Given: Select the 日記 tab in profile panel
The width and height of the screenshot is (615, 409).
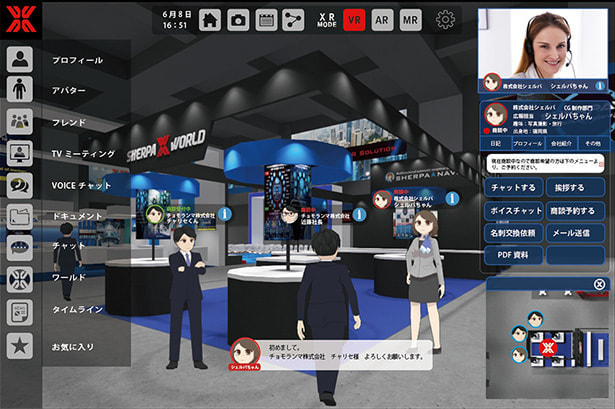Looking at the screenshot, I should 495,144.
